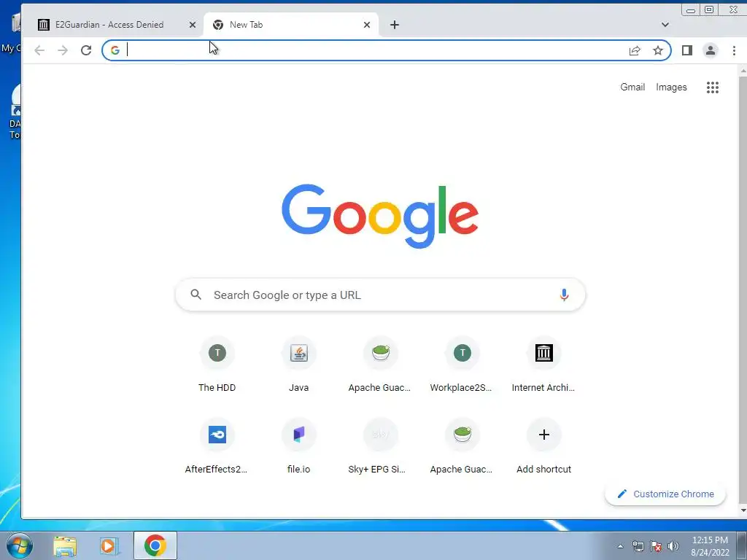Image resolution: width=747 pixels, height=560 pixels.
Task: Open Windows Explorer from taskbar
Action: click(65, 545)
